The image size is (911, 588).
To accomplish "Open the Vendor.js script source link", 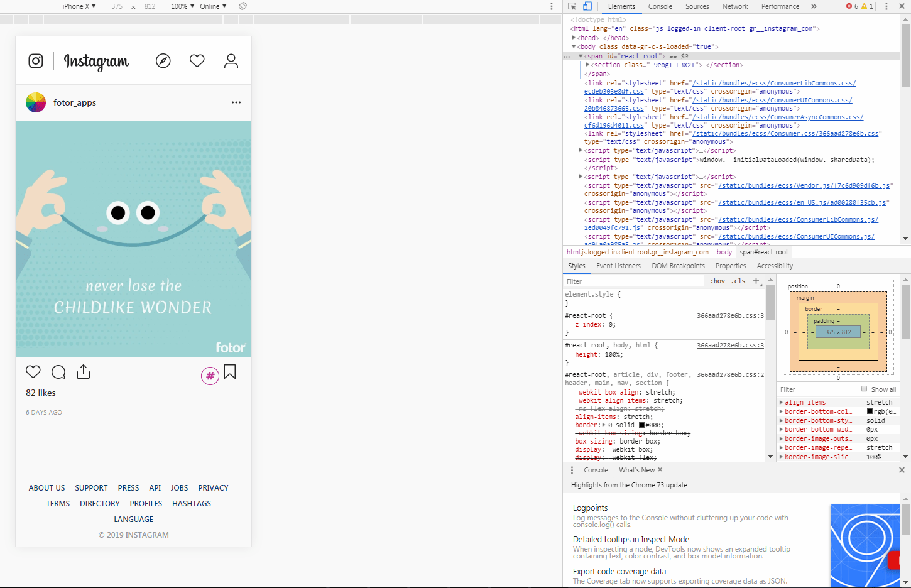I will (x=805, y=185).
